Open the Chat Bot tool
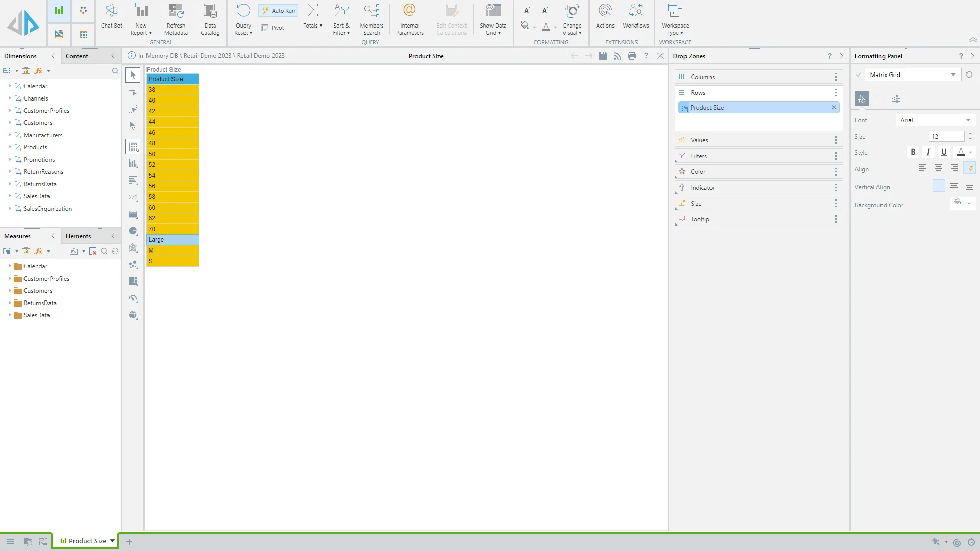Screen dimensions: 980x551 111,17
